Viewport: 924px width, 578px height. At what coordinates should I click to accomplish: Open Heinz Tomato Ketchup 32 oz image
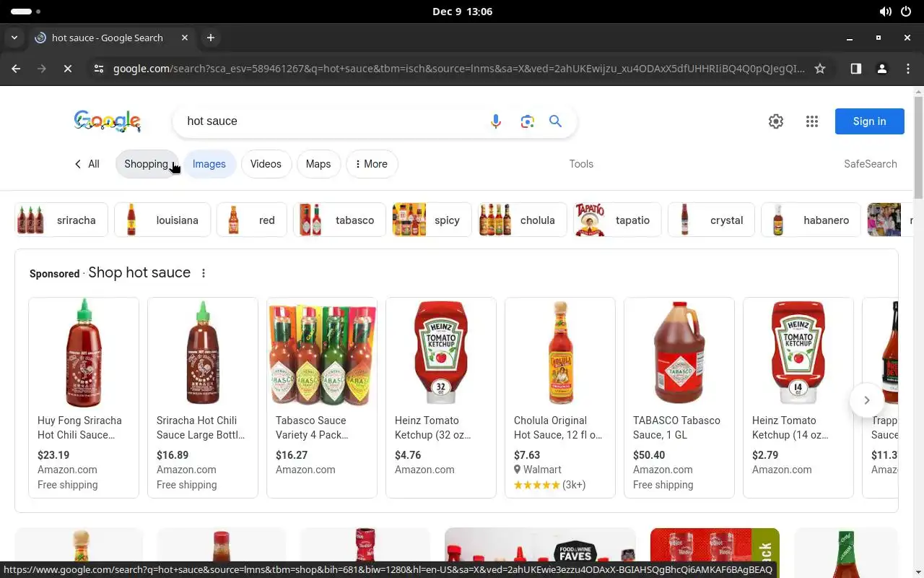441,353
